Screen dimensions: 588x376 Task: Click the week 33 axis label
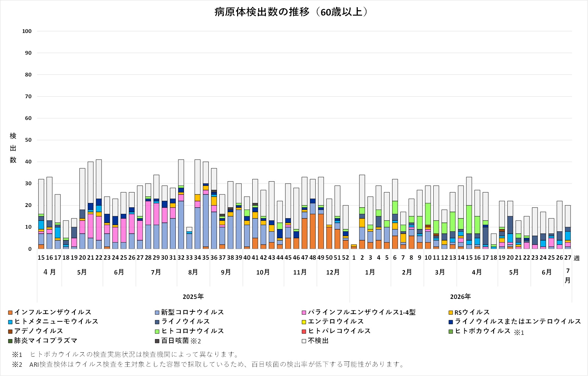click(189, 258)
